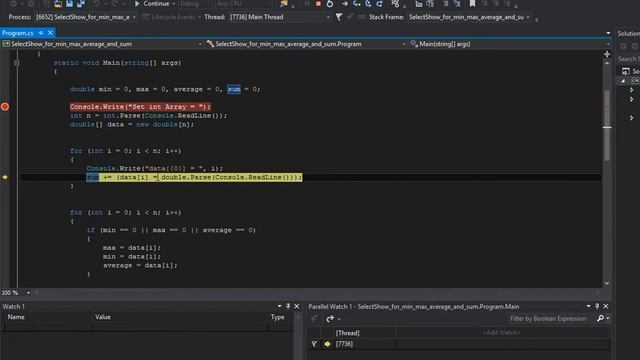The image size is (640, 360).
Task: Click the Save All icon
Action: (x=80, y=4)
